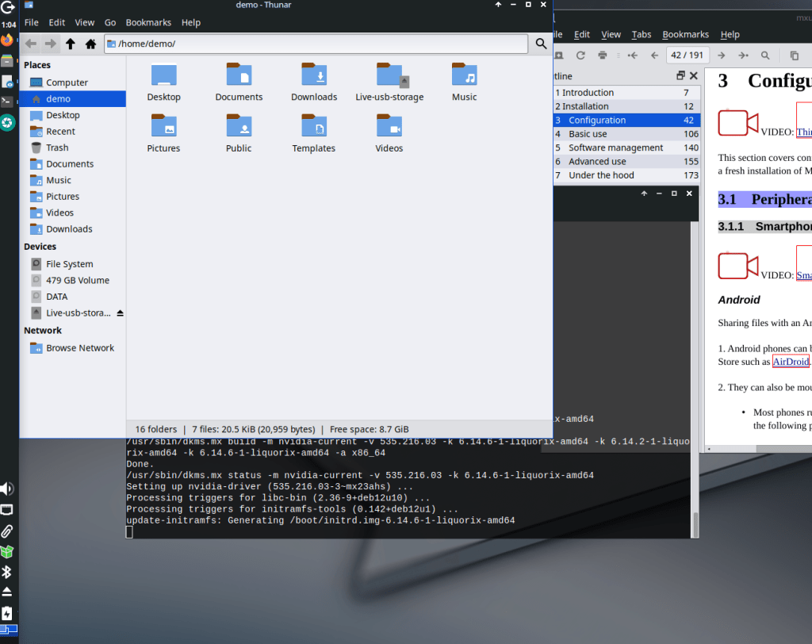The height and width of the screenshot is (644, 812).
Task: Click the /home/demo/ location bar
Action: tap(317, 44)
